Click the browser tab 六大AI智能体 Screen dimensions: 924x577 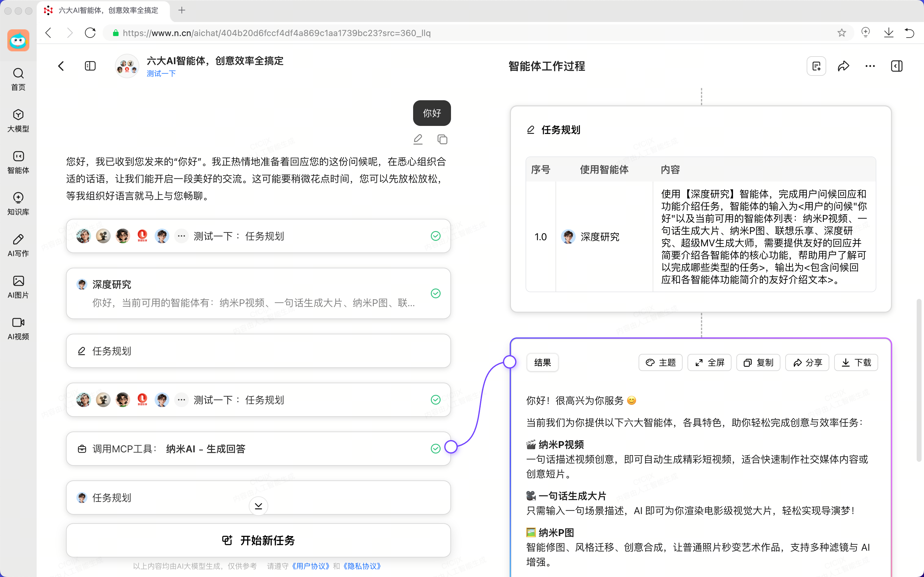tap(103, 10)
